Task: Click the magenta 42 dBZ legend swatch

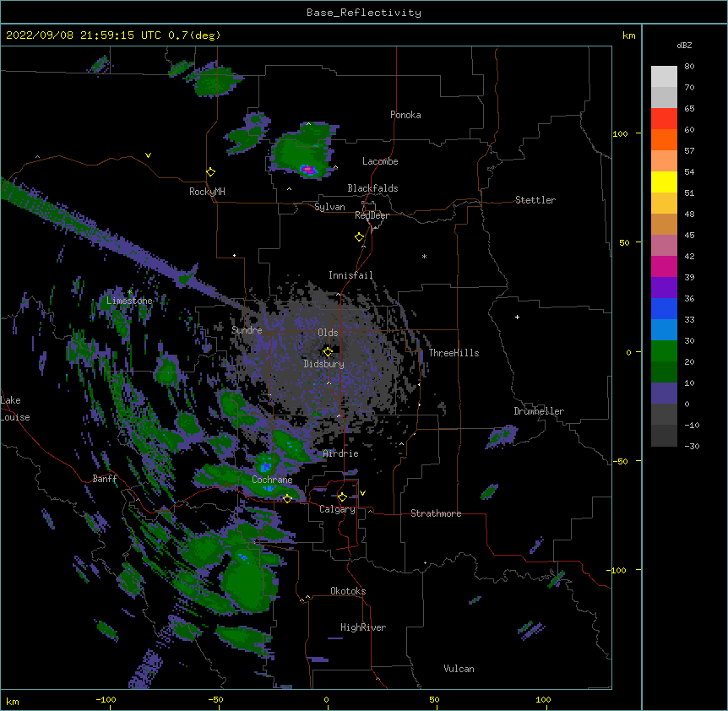Action: pos(664,266)
